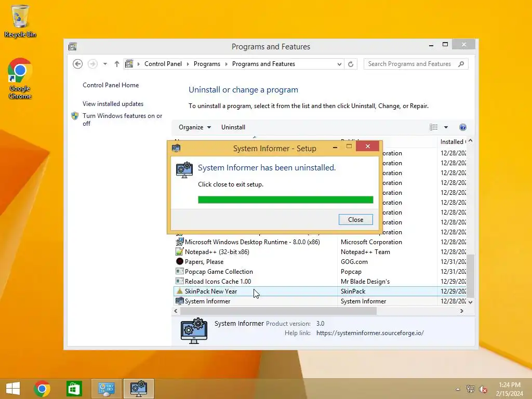Click the Microsoft Windows Desktop Runtime icon
This screenshot has height=399, width=532.
tap(179, 242)
